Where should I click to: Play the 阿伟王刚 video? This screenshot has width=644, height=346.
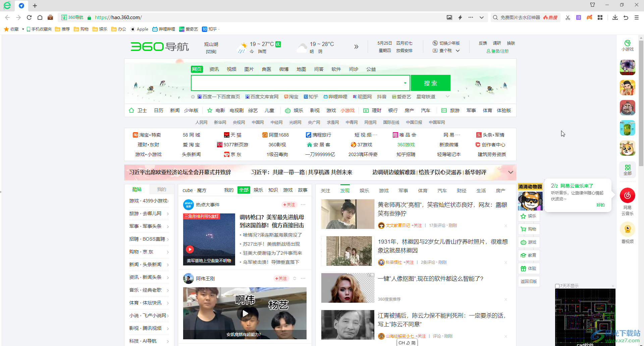[245, 313]
